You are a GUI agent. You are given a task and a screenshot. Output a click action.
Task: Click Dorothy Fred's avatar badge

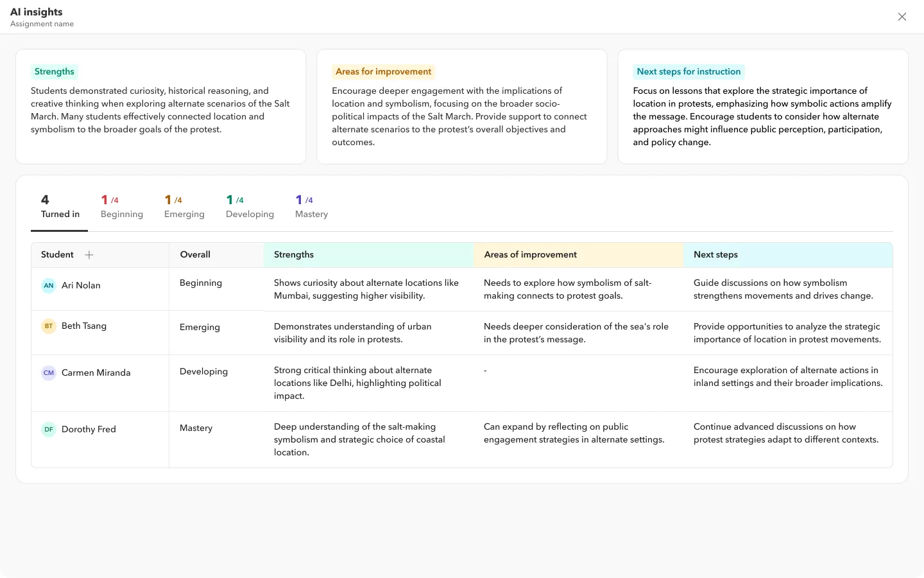(49, 429)
